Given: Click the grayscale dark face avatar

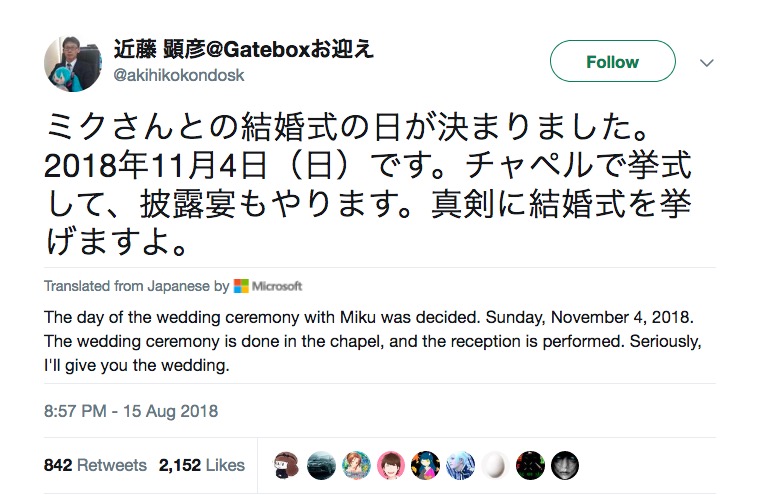Looking at the screenshot, I should 564,465.
